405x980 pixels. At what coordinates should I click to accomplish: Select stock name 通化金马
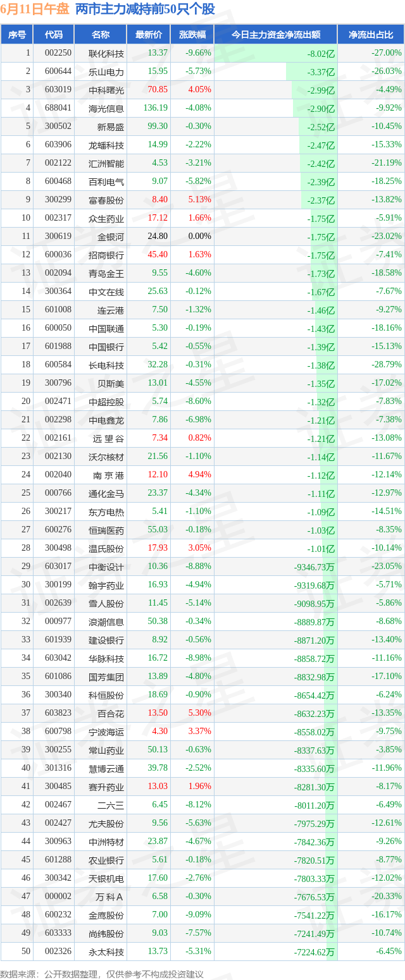pos(106,493)
